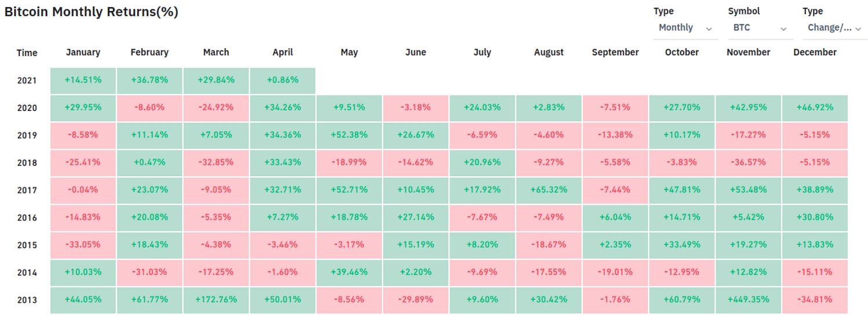Select the +172.76% March 2013 cell
The height and width of the screenshot is (322, 868).
pyautogui.click(x=216, y=300)
